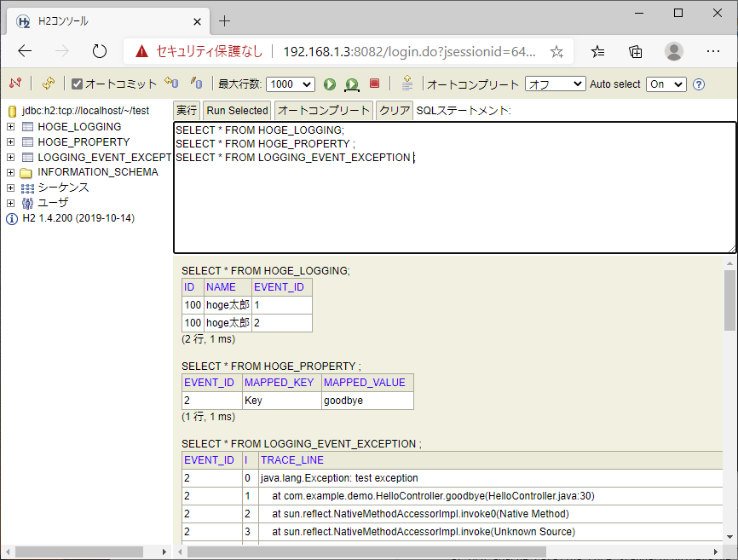Expand the LOGGING_EVENT_EXCEPTION table node
The width and height of the screenshot is (738, 560).
click(10, 157)
